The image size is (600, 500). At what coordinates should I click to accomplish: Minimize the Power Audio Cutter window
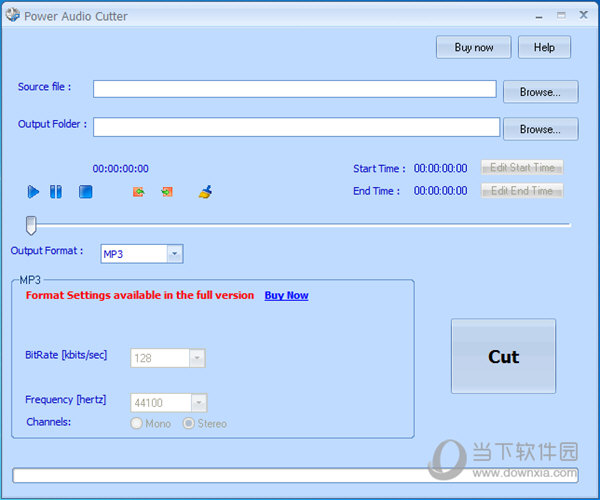539,16
